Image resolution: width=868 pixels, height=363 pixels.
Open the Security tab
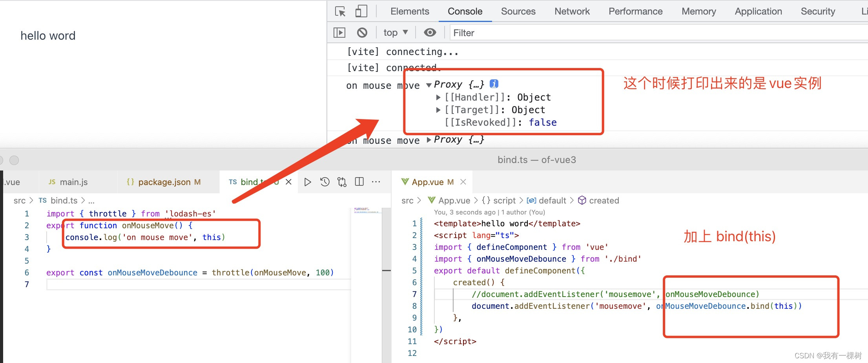pos(818,11)
